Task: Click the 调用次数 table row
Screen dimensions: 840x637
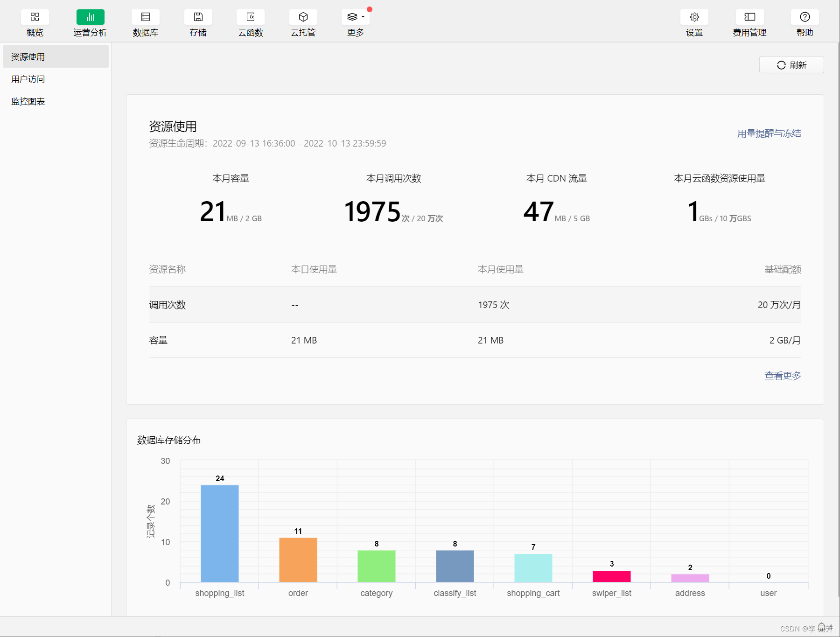Action: 475,305
